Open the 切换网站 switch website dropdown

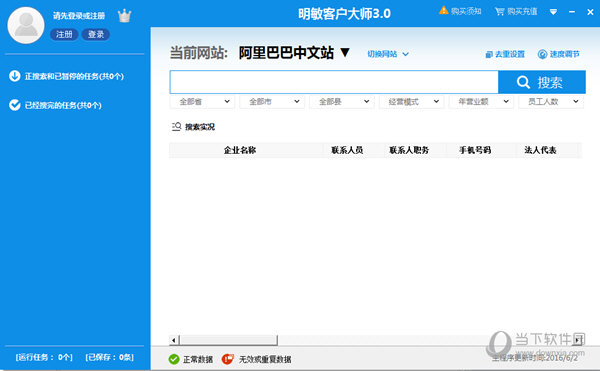[388, 54]
